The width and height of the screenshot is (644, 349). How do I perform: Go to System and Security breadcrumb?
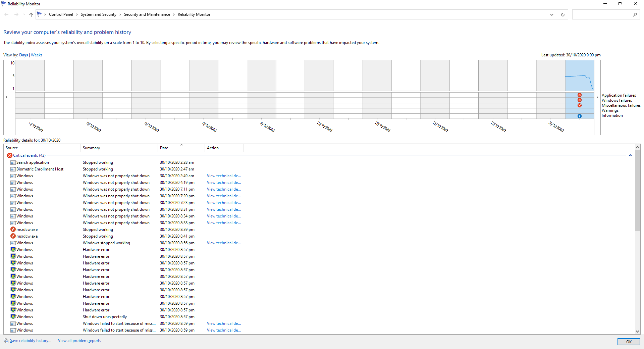99,14
